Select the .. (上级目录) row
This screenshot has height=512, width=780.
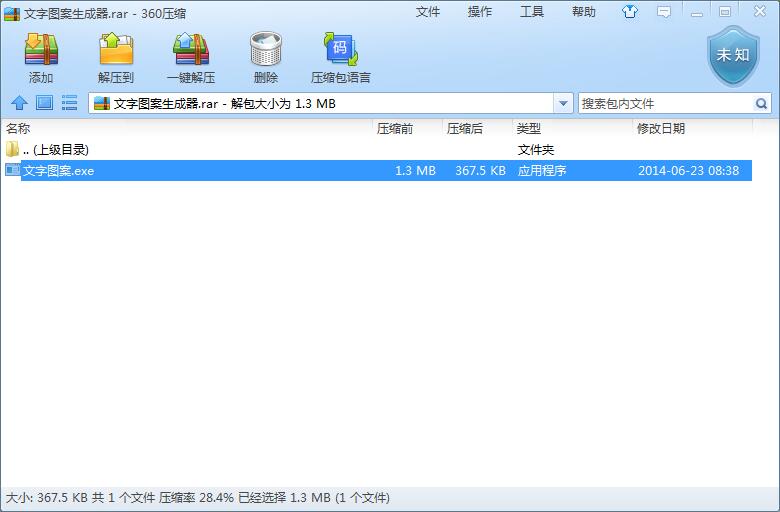click(377, 149)
